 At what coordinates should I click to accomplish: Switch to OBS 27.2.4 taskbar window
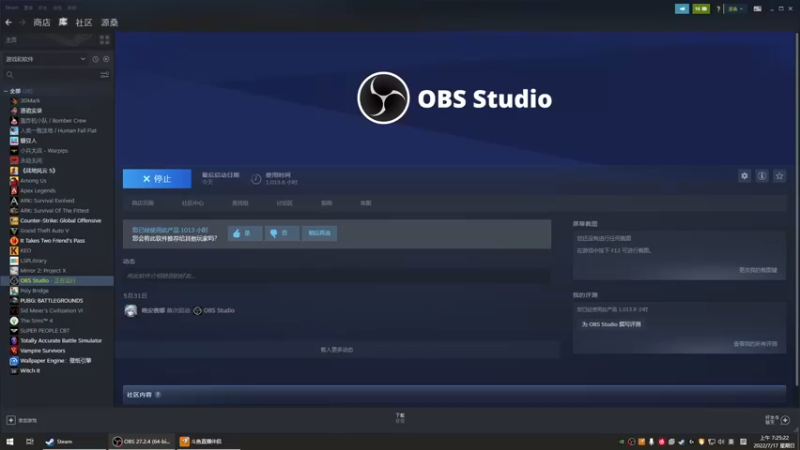[x=141, y=441]
